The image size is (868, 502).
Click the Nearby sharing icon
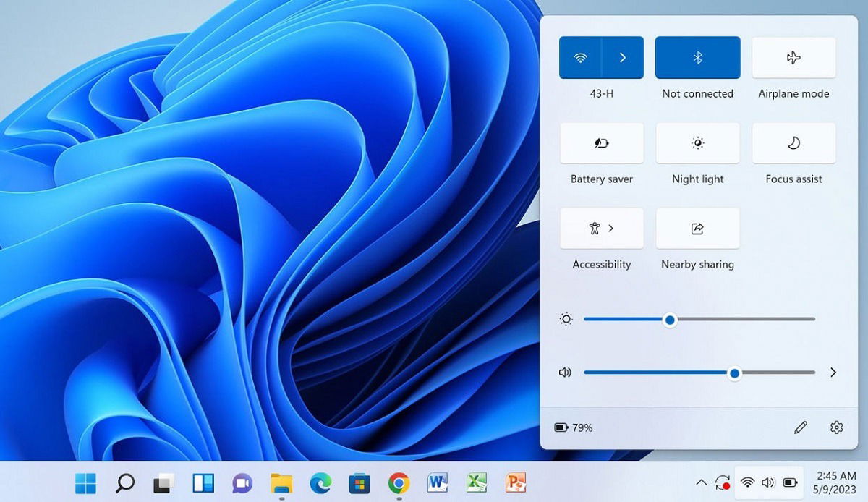pyautogui.click(x=697, y=228)
